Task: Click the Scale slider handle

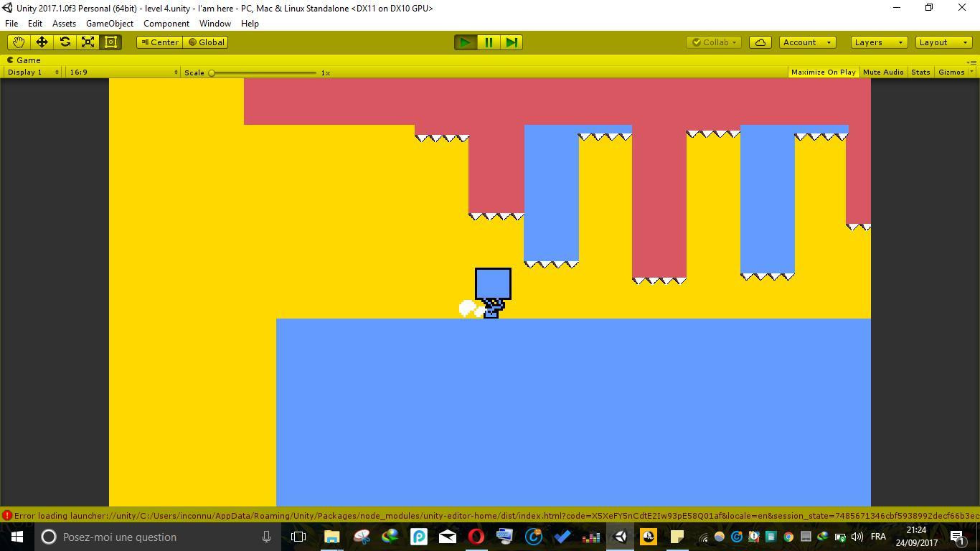Action: tap(212, 73)
